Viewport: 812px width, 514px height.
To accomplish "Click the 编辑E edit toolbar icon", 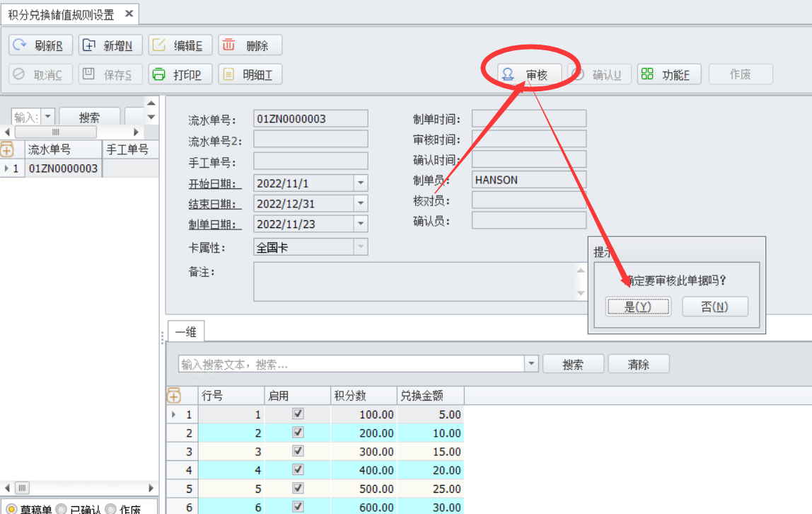I will click(x=160, y=45).
